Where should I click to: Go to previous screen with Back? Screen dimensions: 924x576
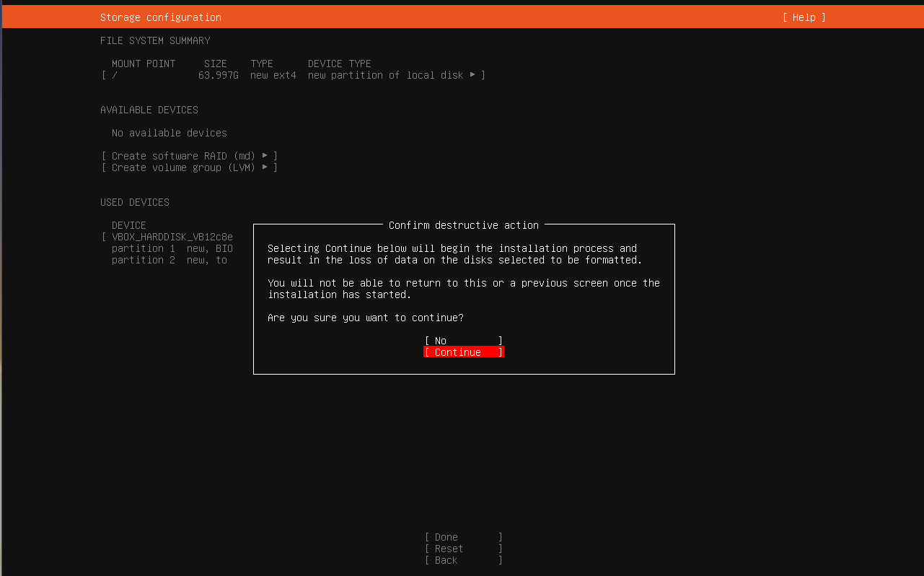(463, 560)
